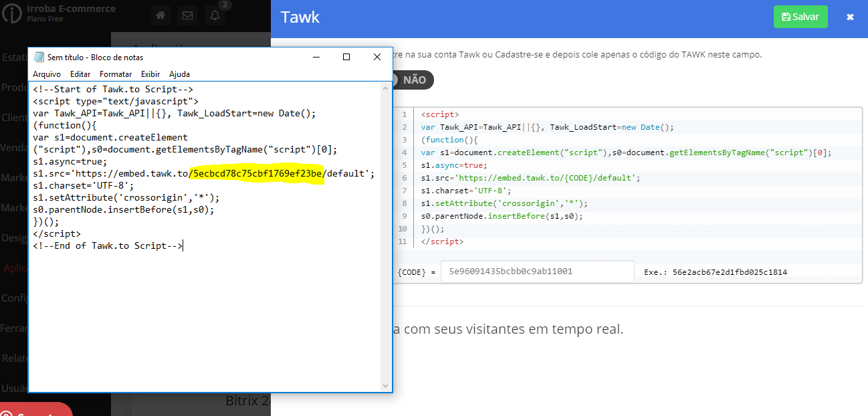Click the s1.async=true line in Notepad
This screenshot has width=868, height=416.
pos(70,161)
